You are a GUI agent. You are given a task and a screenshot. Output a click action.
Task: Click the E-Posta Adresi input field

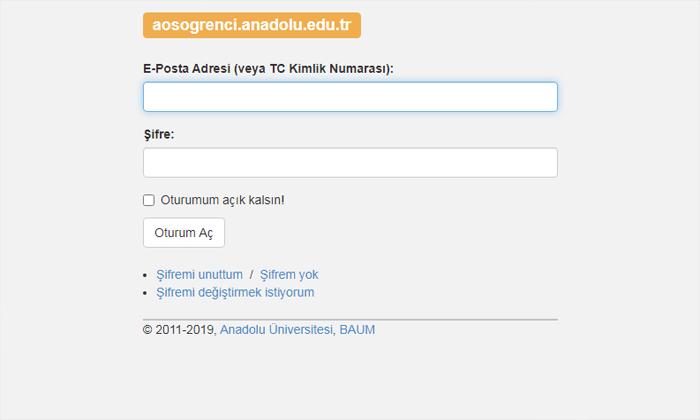click(x=350, y=97)
